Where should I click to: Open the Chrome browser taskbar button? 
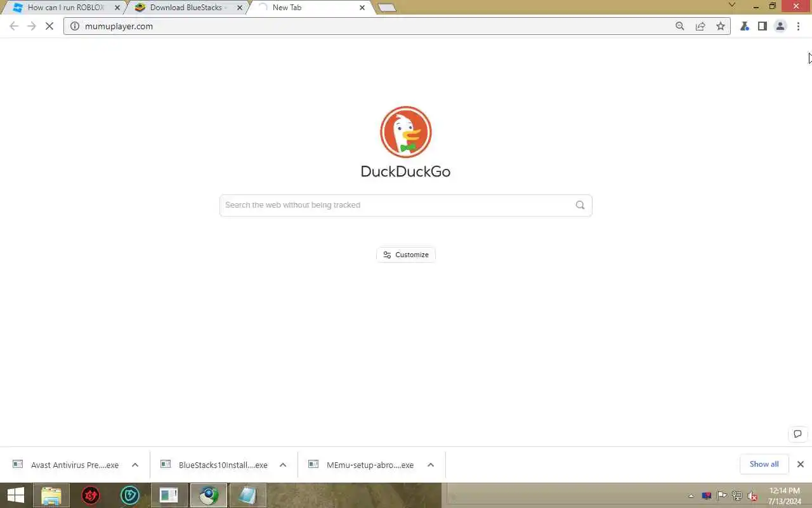click(209, 495)
